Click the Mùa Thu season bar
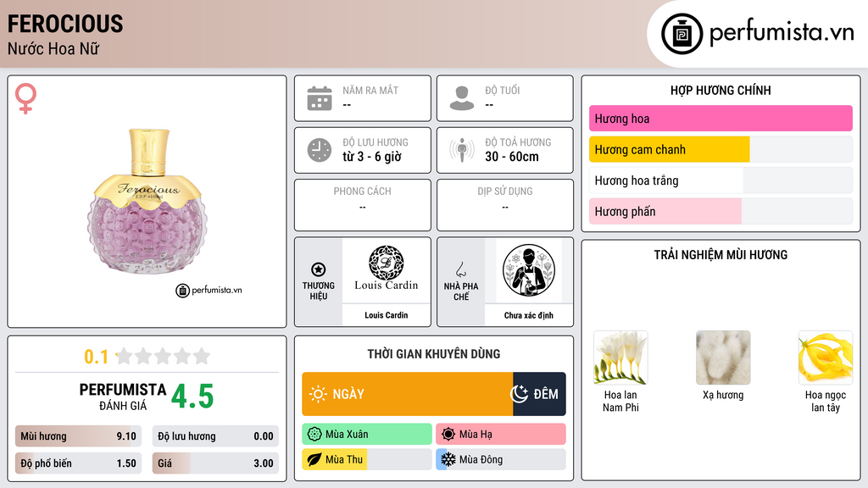This screenshot has height=488, width=868. [367, 459]
